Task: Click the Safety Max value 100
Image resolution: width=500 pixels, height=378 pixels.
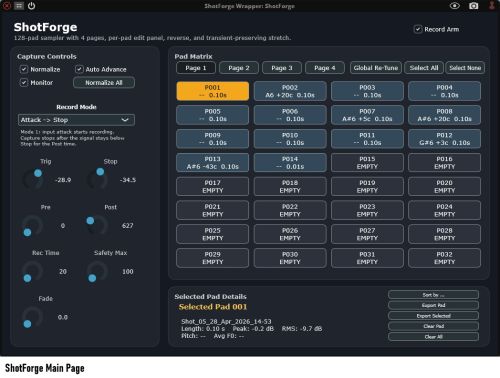Action: point(128,271)
